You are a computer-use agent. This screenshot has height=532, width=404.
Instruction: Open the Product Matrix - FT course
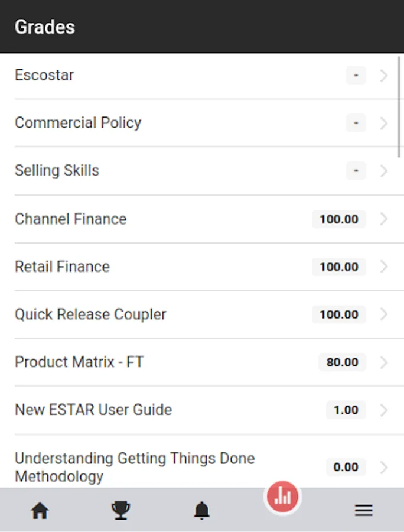click(x=79, y=362)
